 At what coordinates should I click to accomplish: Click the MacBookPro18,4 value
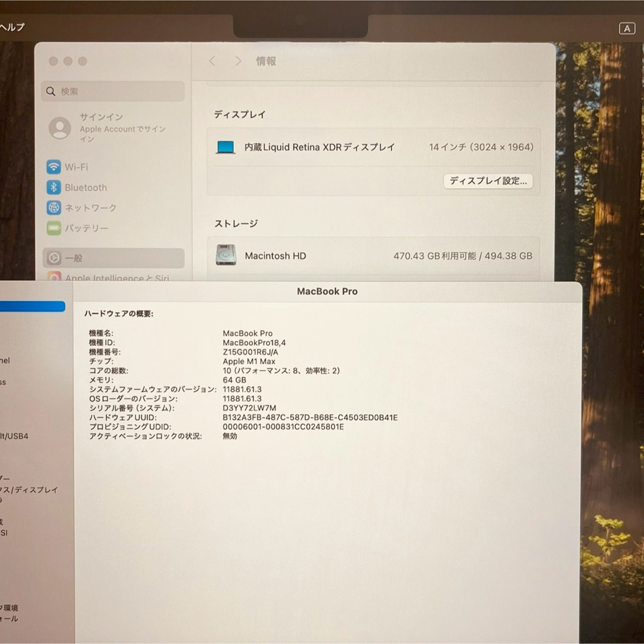click(x=254, y=342)
